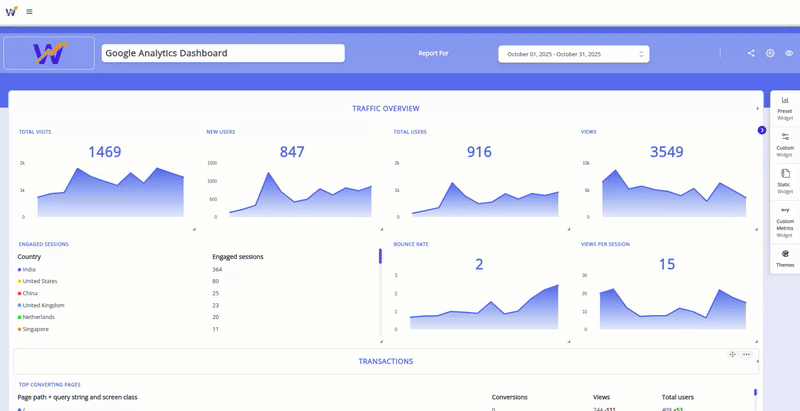800x411 pixels.
Task: Open the three-dot menu on Transactions section
Action: [x=746, y=354]
